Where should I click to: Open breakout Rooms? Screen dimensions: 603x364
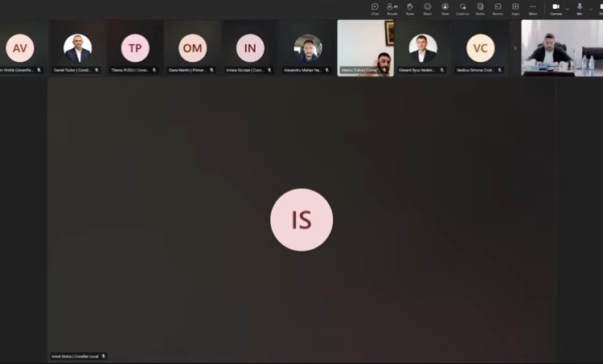pos(498,8)
